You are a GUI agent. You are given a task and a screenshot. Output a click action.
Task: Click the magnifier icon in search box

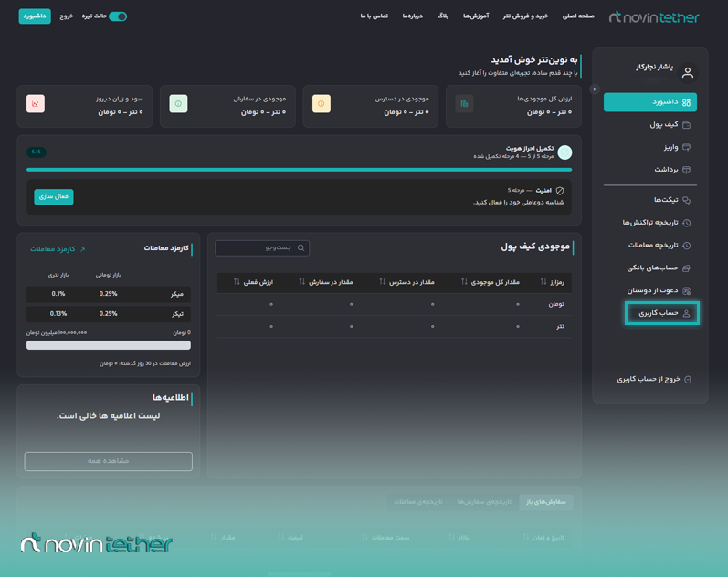click(301, 248)
